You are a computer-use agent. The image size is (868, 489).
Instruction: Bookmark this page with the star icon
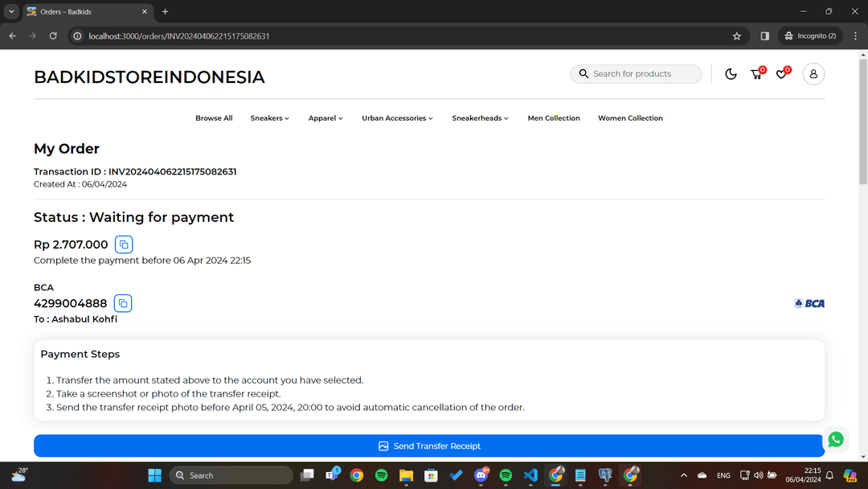click(x=736, y=36)
